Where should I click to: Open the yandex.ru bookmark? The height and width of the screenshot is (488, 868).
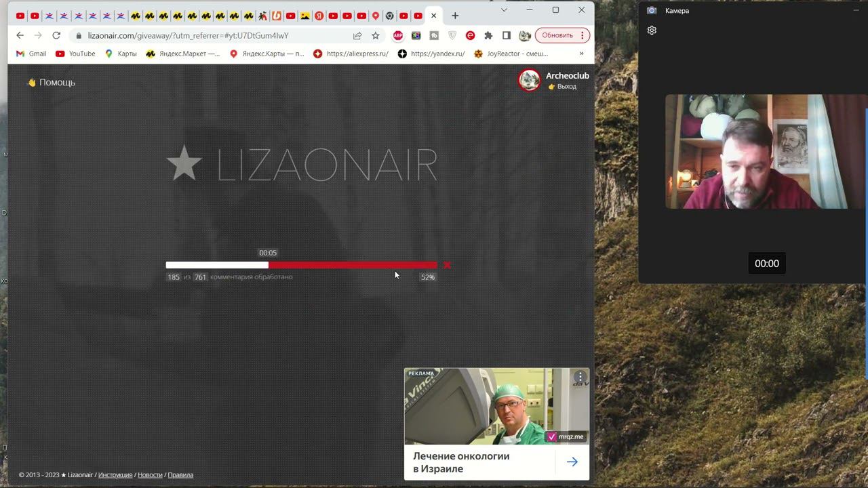coord(431,54)
